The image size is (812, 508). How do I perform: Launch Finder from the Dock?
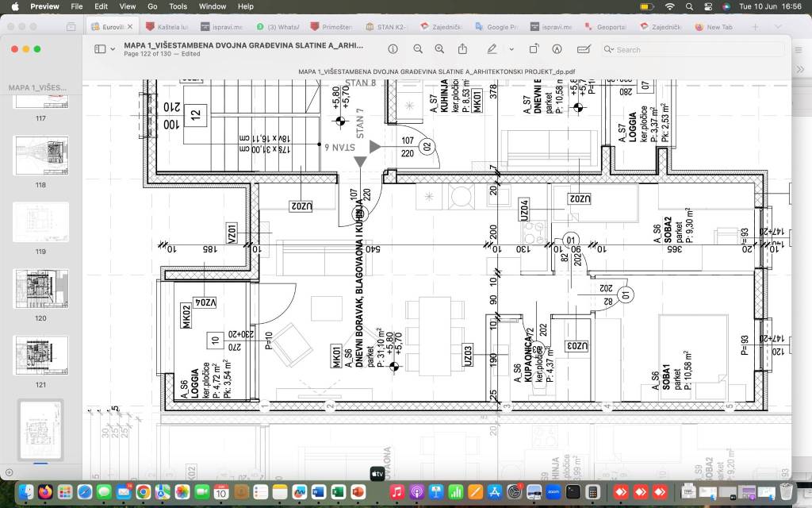pos(26,492)
